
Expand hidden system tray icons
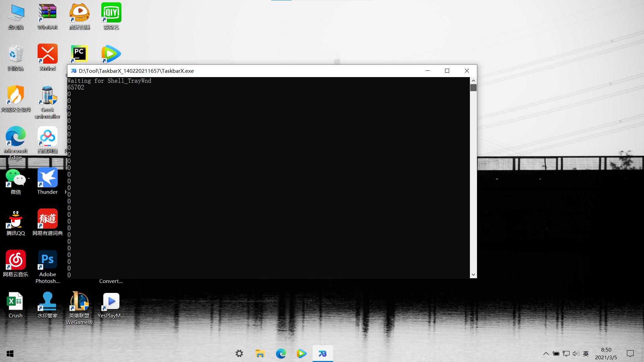tap(546, 353)
